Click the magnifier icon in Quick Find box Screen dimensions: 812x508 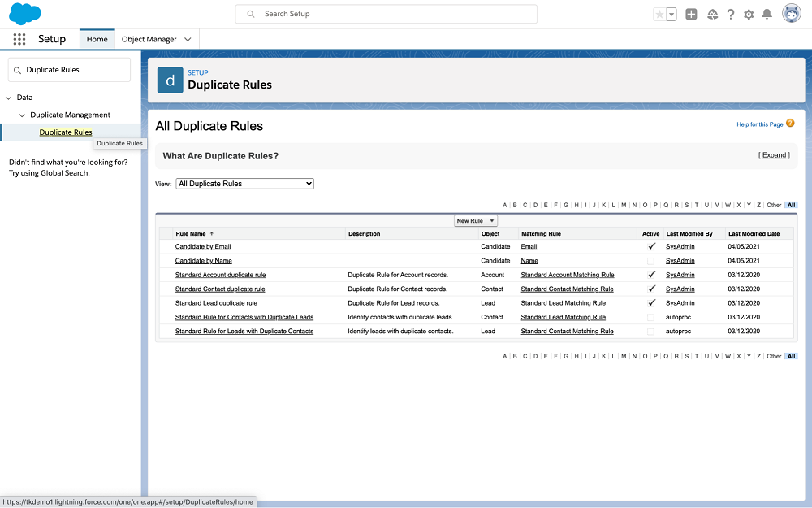[18, 70]
